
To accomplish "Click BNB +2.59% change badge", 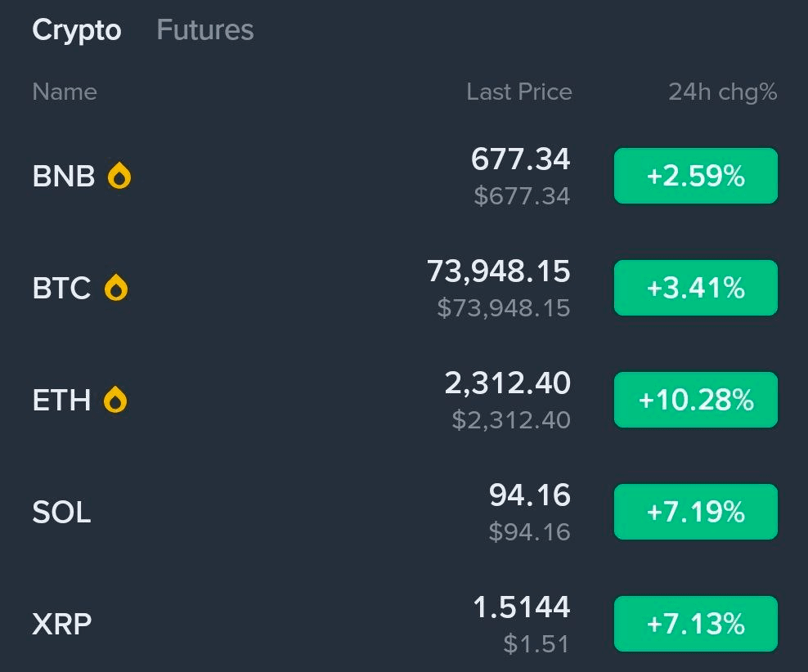I will [x=695, y=176].
